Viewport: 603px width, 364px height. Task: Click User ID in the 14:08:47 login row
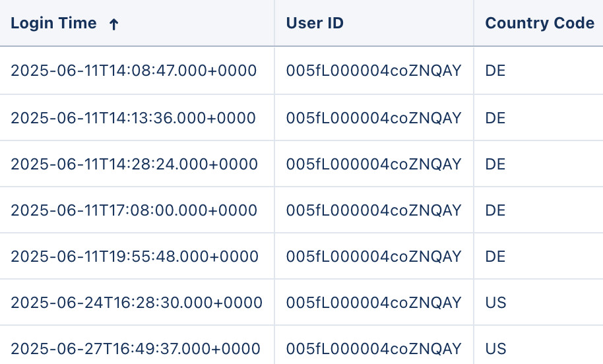[373, 71]
